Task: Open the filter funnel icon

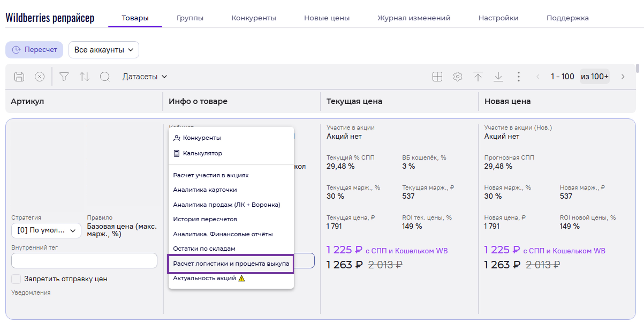Action: point(64,77)
